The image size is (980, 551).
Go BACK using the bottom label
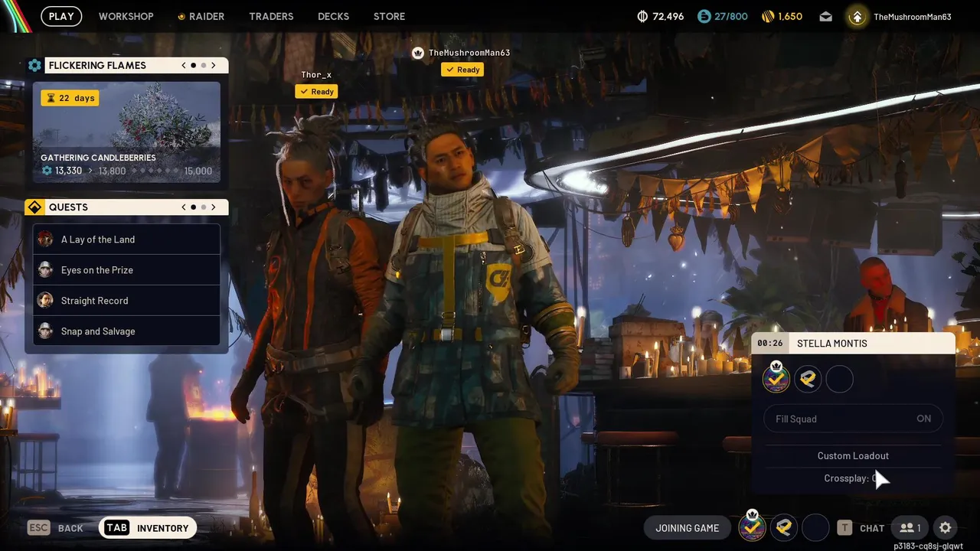70,528
